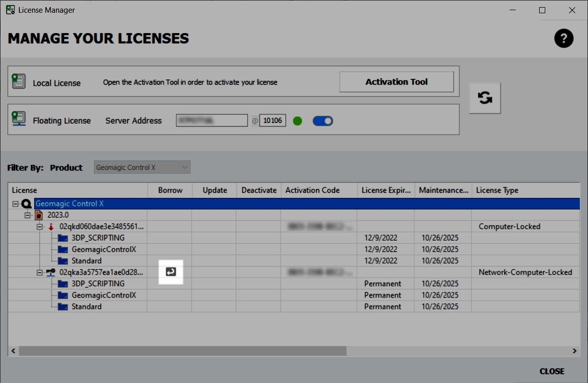
Task: Click the Borrow icon for the network license
Action: click(x=170, y=272)
